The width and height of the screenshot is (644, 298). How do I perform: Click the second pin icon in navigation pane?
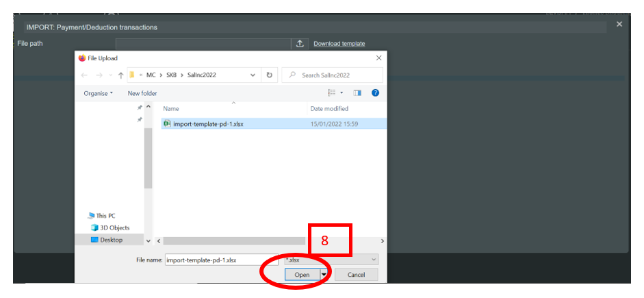coord(140,119)
